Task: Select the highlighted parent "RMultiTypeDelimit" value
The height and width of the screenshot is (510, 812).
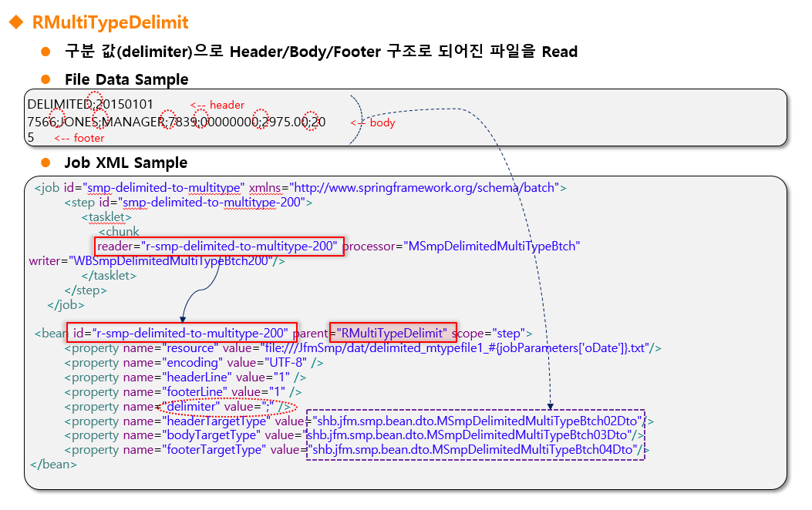Action: (394, 333)
